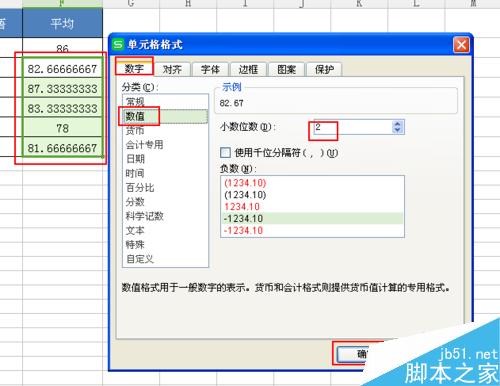Screen dimensions: 500x386
Task: Increase decimal places with up arrow
Action: point(397,124)
